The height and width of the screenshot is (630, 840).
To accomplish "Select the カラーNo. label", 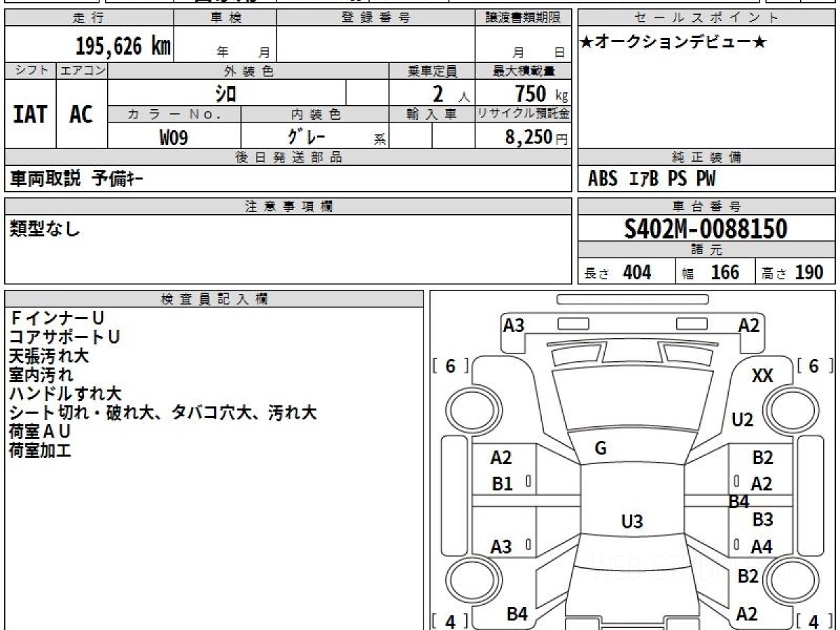I will coord(174,114).
